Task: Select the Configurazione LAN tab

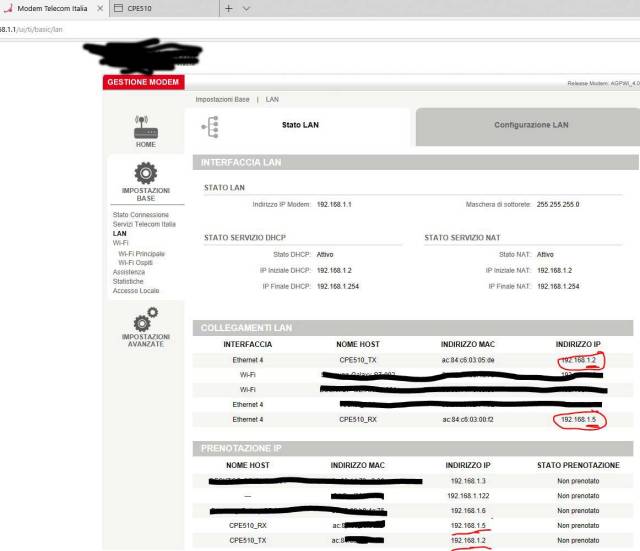Action: (530, 125)
